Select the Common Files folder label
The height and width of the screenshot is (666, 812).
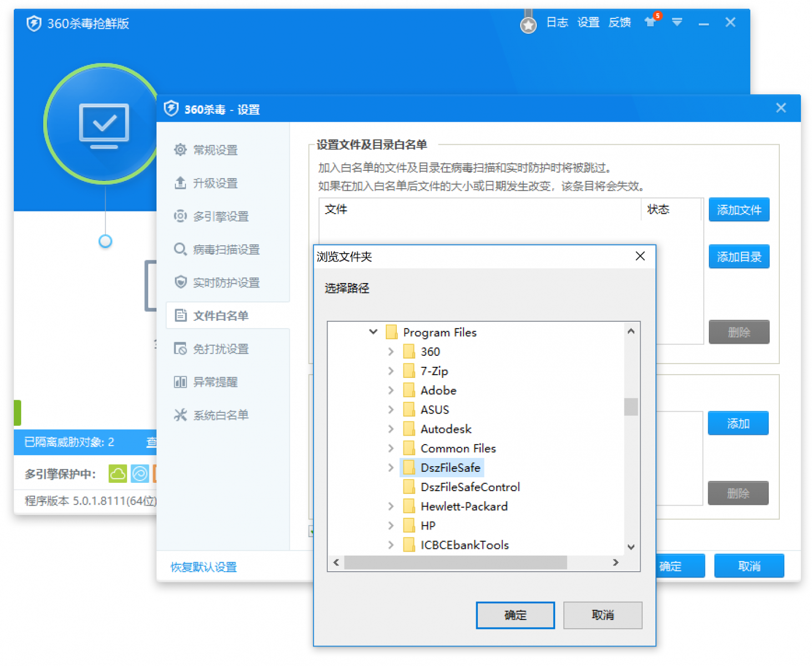458,448
